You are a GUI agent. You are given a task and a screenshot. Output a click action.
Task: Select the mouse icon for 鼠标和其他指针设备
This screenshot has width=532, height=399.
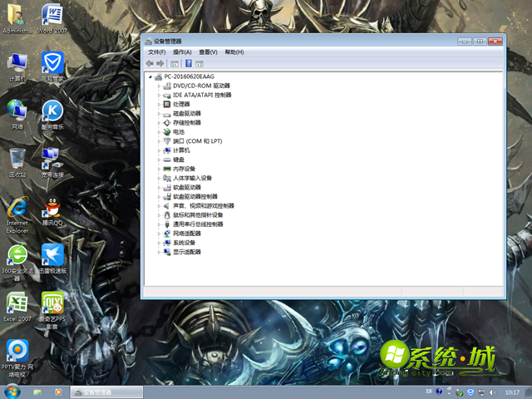point(167,215)
